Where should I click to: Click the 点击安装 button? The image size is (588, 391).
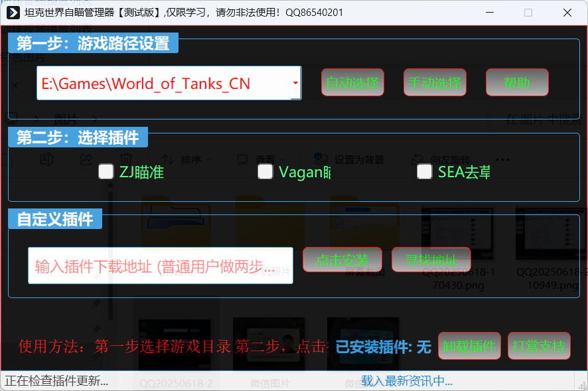click(x=342, y=260)
